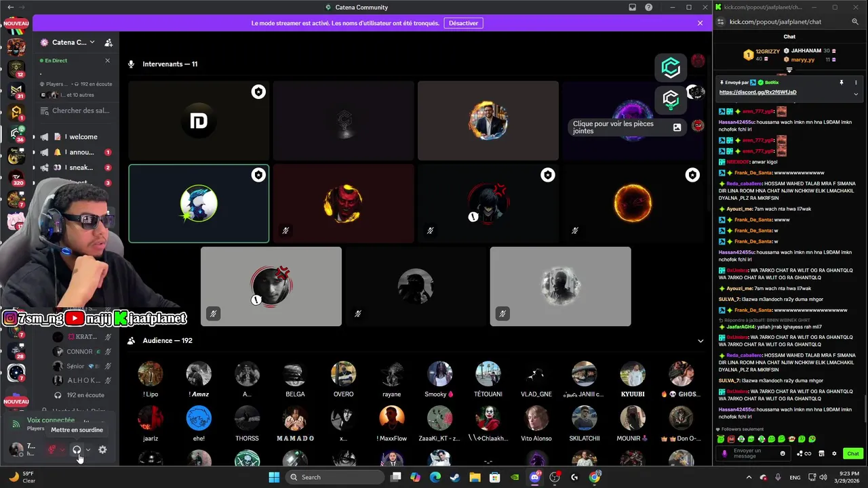Viewport: 868px width, 488px height.
Task: Search page icon in Kick popout address bar
Action: [855, 22]
